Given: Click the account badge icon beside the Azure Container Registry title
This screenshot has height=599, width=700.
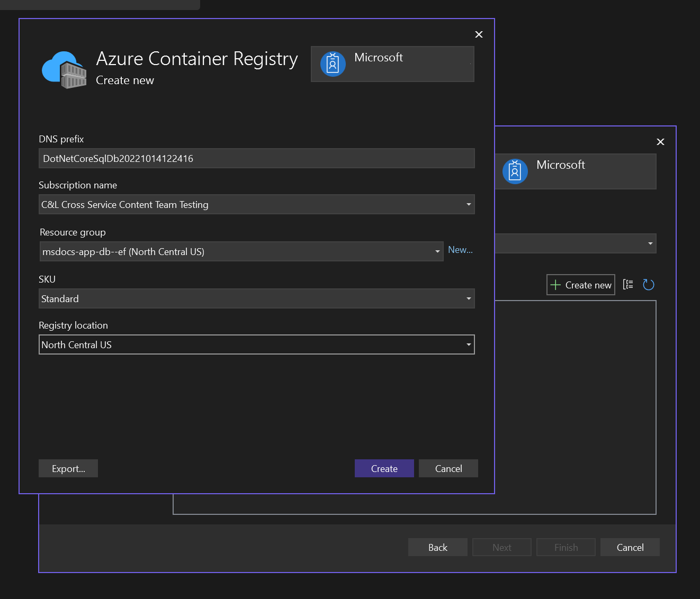Looking at the screenshot, I should coord(333,64).
